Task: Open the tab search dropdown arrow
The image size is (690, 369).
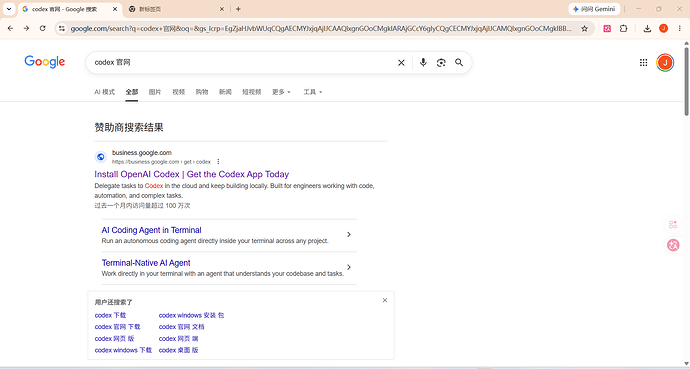Action: coord(8,9)
